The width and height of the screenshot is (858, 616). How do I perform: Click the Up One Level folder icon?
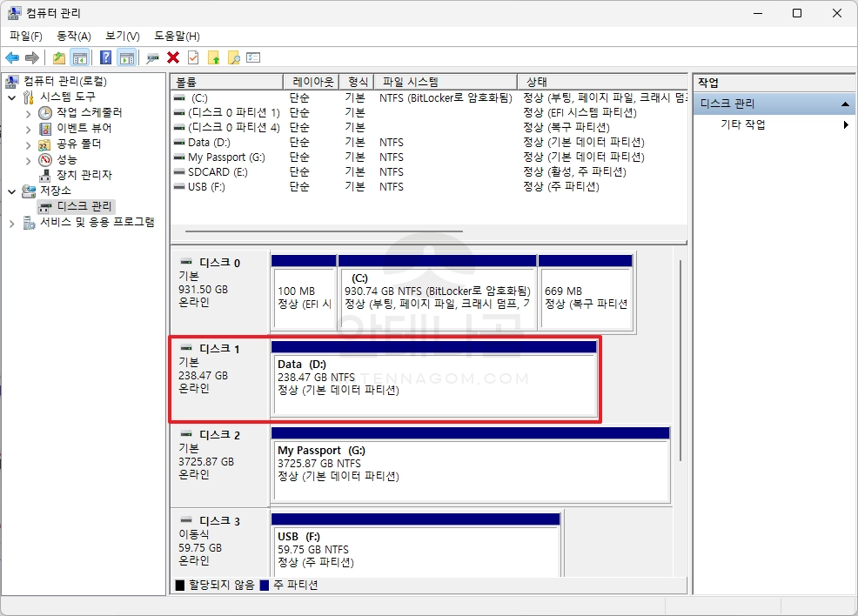click(58, 57)
